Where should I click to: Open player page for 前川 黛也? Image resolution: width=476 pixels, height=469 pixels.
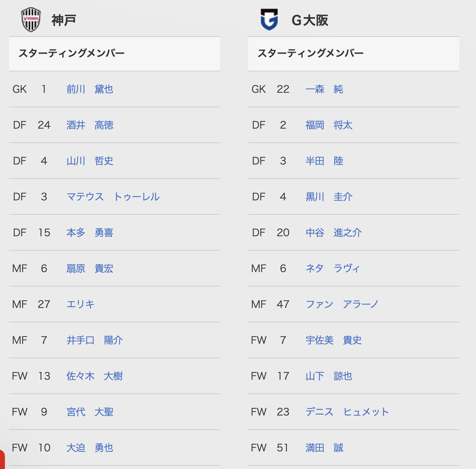(x=90, y=89)
